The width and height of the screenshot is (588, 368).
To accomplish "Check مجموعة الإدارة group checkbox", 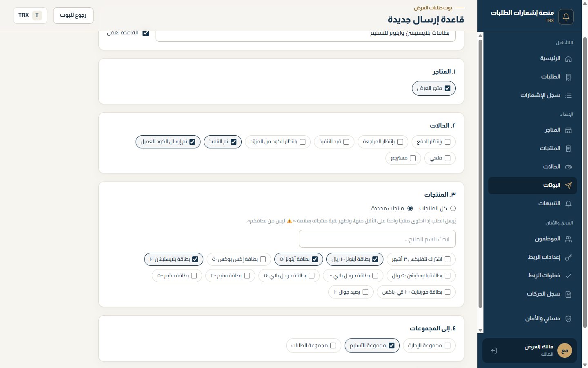I will [448, 346].
